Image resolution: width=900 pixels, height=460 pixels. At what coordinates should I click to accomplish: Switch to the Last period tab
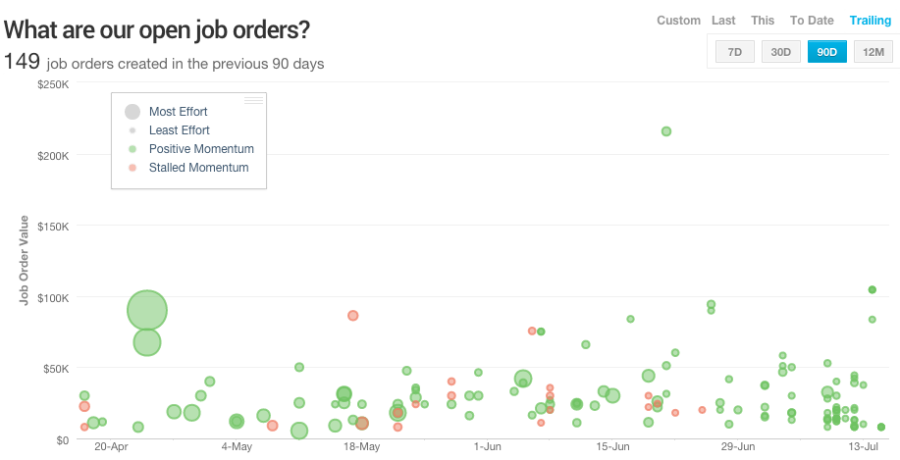tap(724, 20)
